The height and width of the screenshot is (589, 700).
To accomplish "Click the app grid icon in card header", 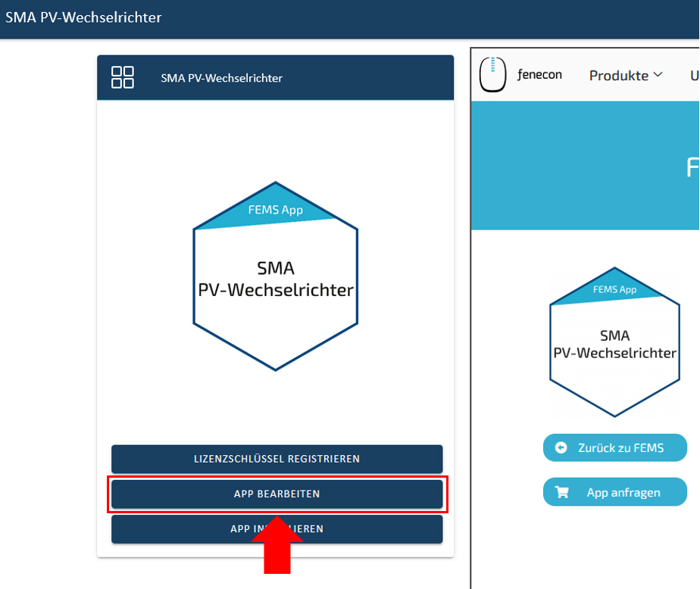I will tap(122, 77).
